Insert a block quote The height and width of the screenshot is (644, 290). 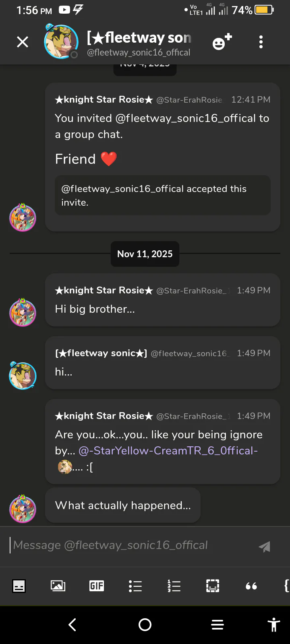tap(251, 586)
